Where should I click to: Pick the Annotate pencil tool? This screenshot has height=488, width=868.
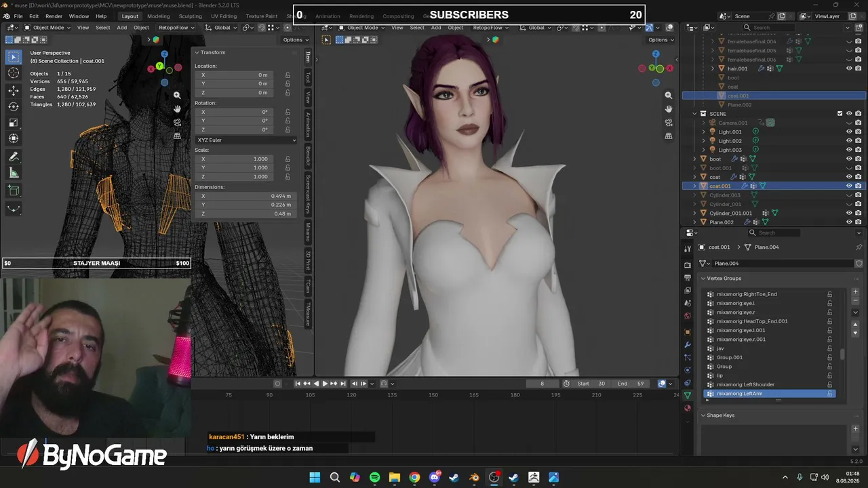point(14,157)
